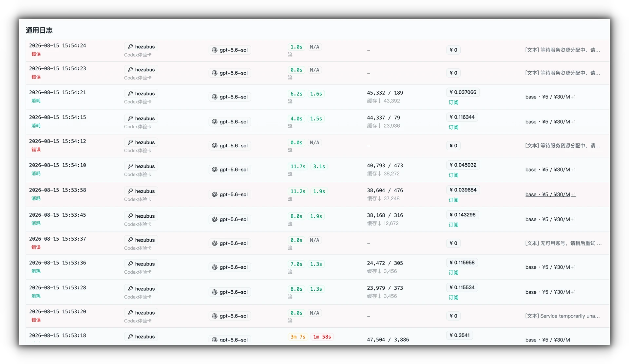Open underlined base · ¥5 / ¥30/M link
Screen dimensions: 629x364
tap(550, 194)
